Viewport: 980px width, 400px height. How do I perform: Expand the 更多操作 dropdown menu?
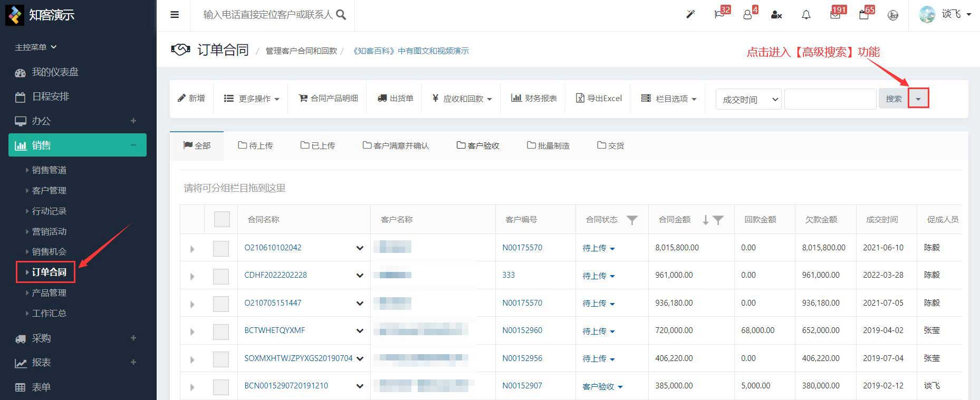click(252, 99)
